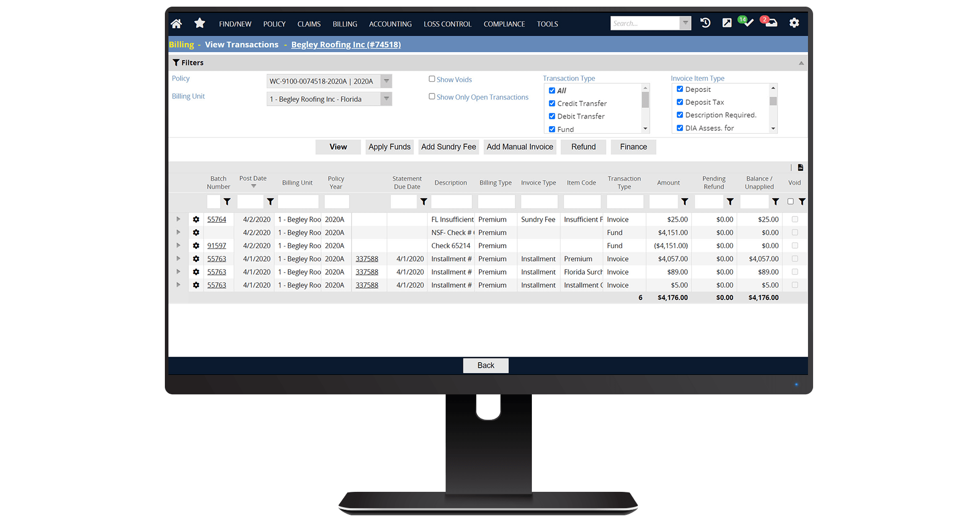This screenshot has height=523, width=980.
Task: Uncheck Credit Transfer transaction type
Action: 552,103
